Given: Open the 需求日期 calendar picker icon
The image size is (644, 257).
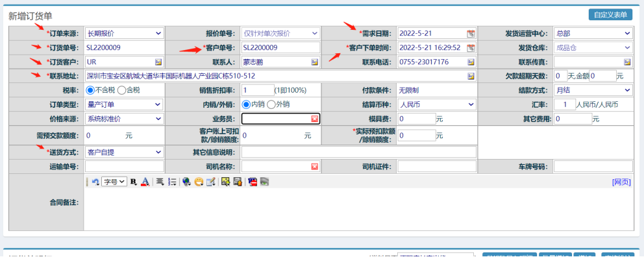Looking at the screenshot, I should 471,33.
